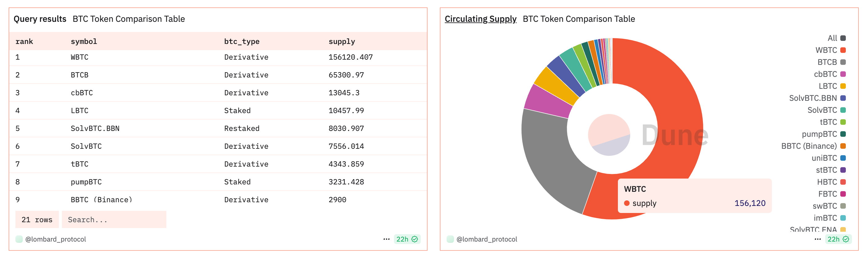Viewport: 868px width, 260px height.
Task: Sort table by btc_type column header
Action: pos(241,41)
